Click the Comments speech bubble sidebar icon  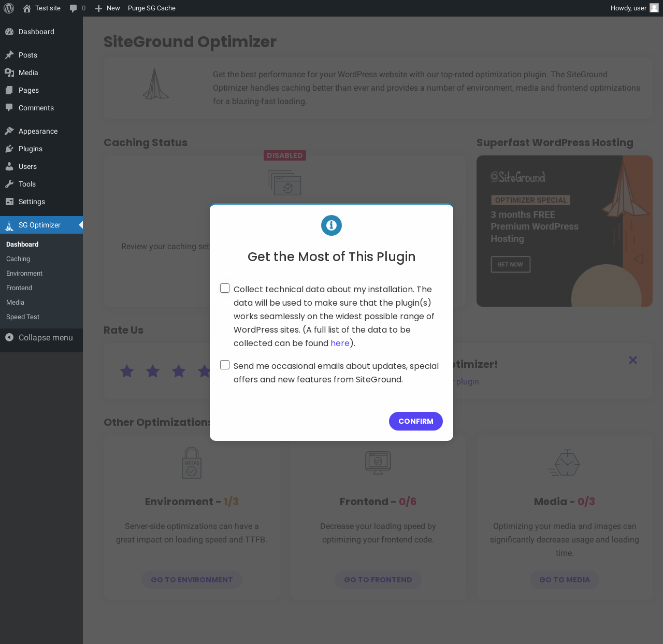[x=9, y=108]
